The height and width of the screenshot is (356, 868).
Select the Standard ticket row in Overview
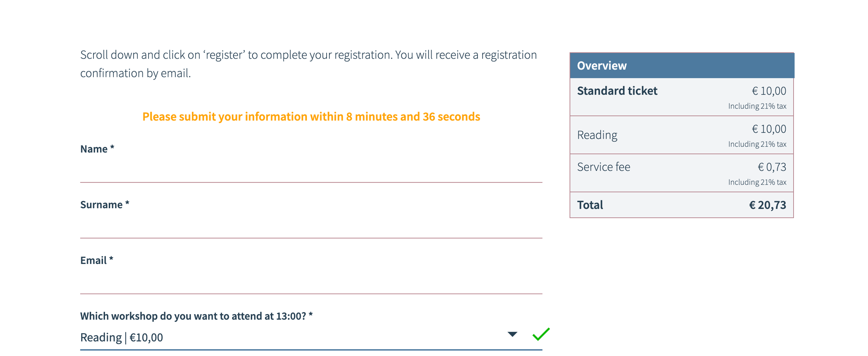617,91
